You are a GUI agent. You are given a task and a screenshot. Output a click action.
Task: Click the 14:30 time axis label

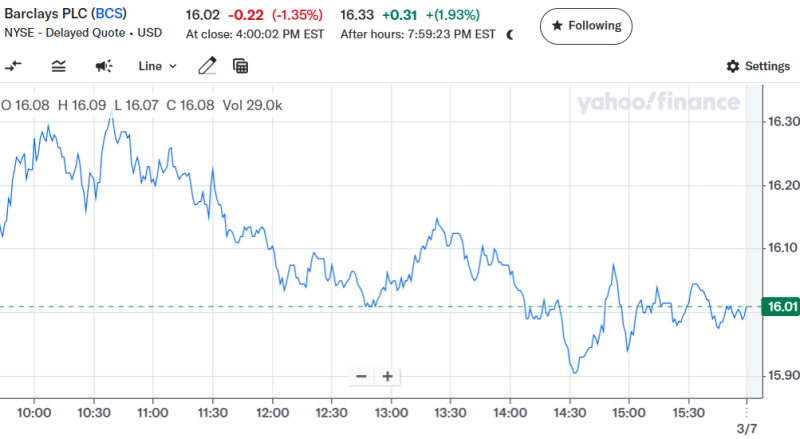568,412
